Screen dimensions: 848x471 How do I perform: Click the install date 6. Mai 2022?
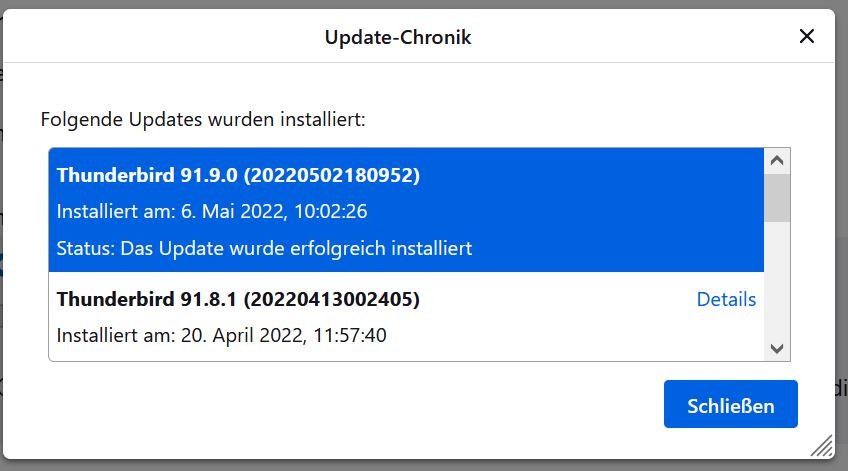click(233, 211)
